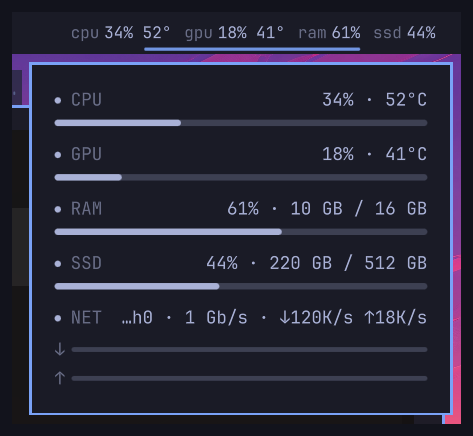Screen dimensions: 473x436
Task: Click the RAM usage progress bar
Action: [x=241, y=232]
